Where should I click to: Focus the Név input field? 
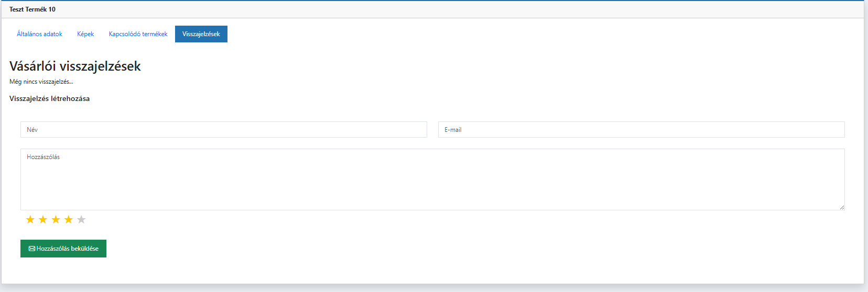(223, 130)
